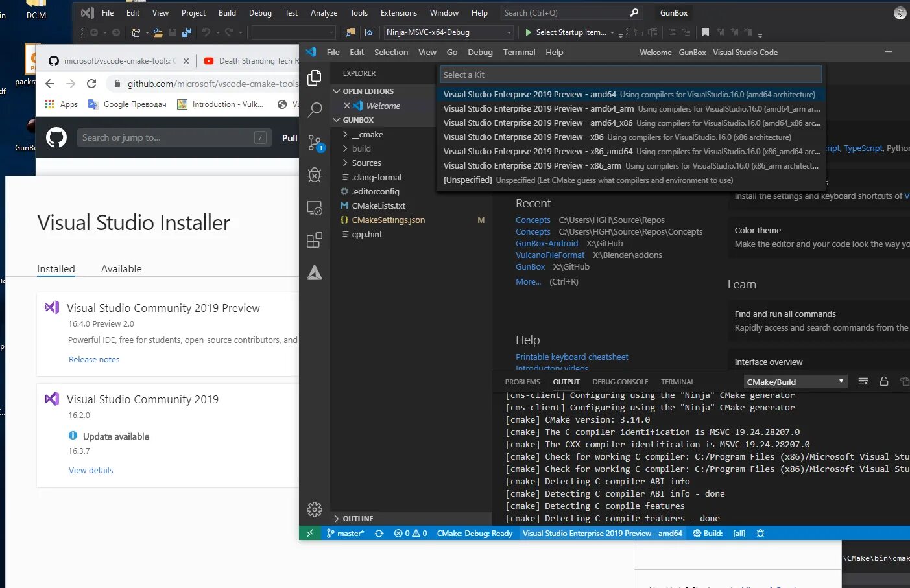910x588 pixels.
Task: Click GitHub's Search or jump to field
Action: coord(173,137)
